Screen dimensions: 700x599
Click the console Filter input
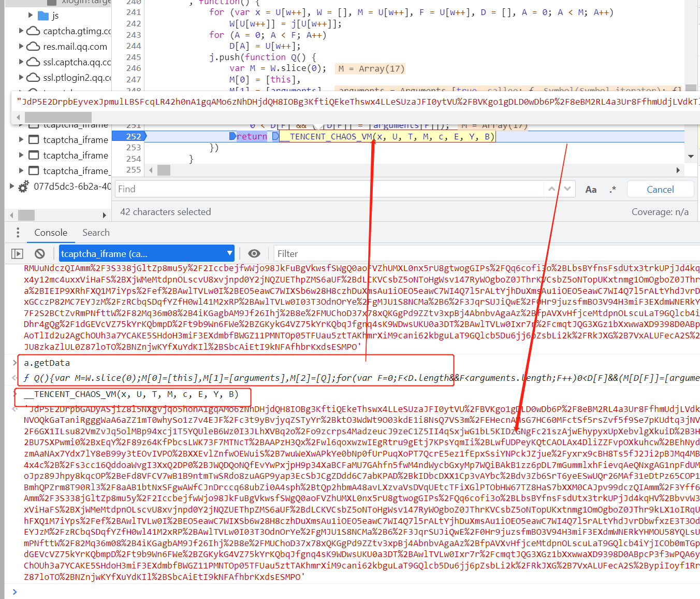point(486,254)
